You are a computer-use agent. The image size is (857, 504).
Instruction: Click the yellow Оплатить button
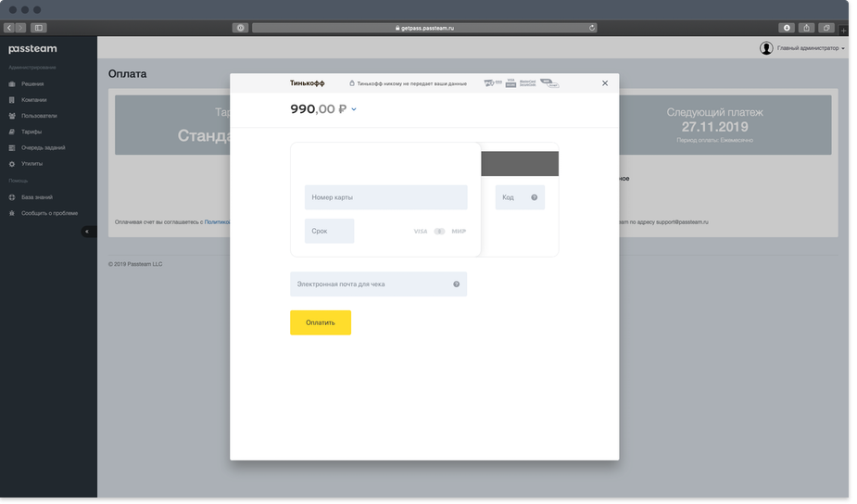321,323
